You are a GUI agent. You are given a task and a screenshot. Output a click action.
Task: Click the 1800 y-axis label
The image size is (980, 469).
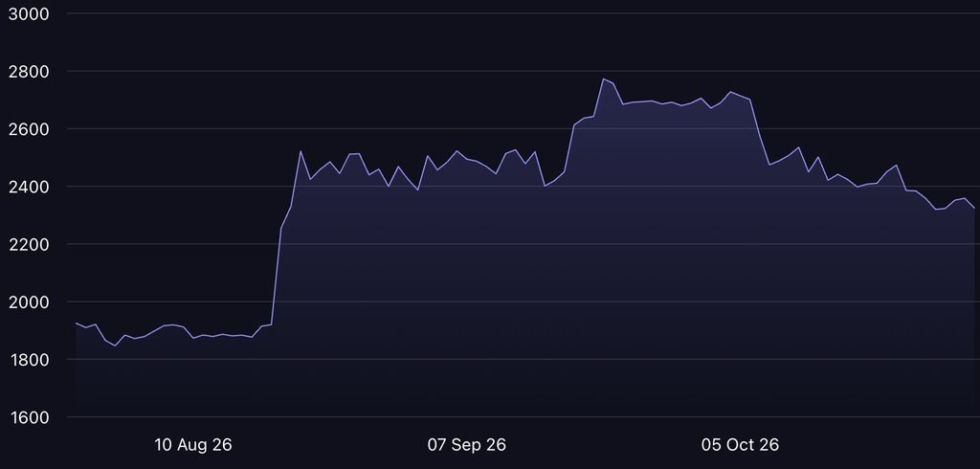28,360
